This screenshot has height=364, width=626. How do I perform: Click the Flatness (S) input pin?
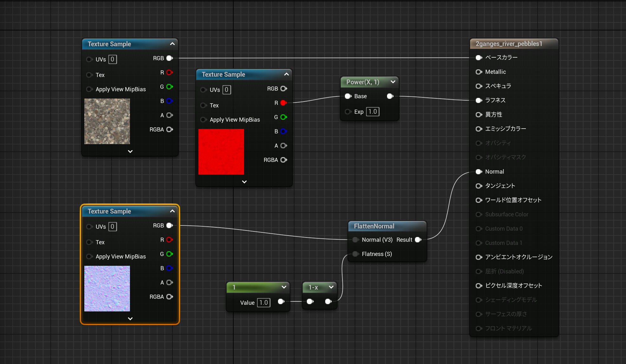click(355, 254)
